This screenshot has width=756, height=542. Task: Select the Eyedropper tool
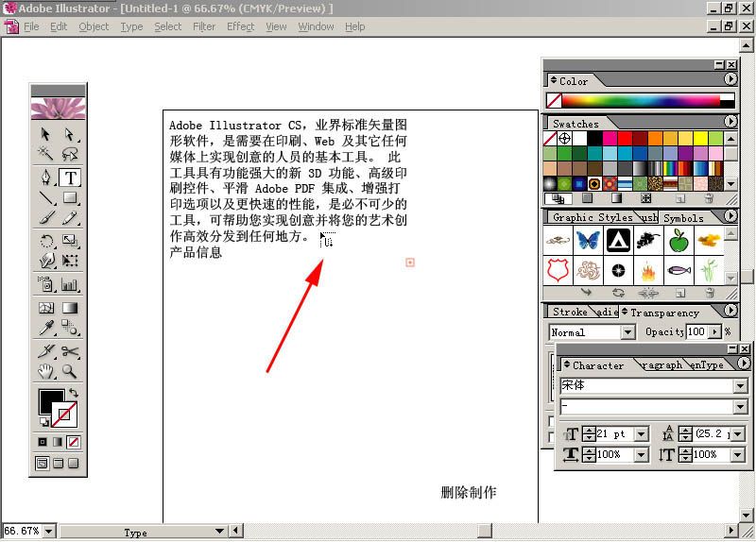tap(45, 328)
